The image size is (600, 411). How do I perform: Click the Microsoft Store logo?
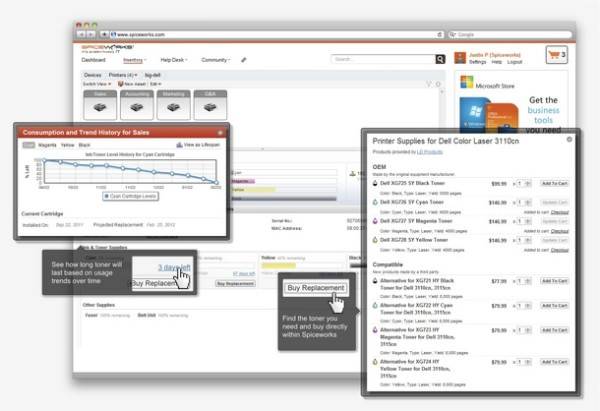[466, 82]
